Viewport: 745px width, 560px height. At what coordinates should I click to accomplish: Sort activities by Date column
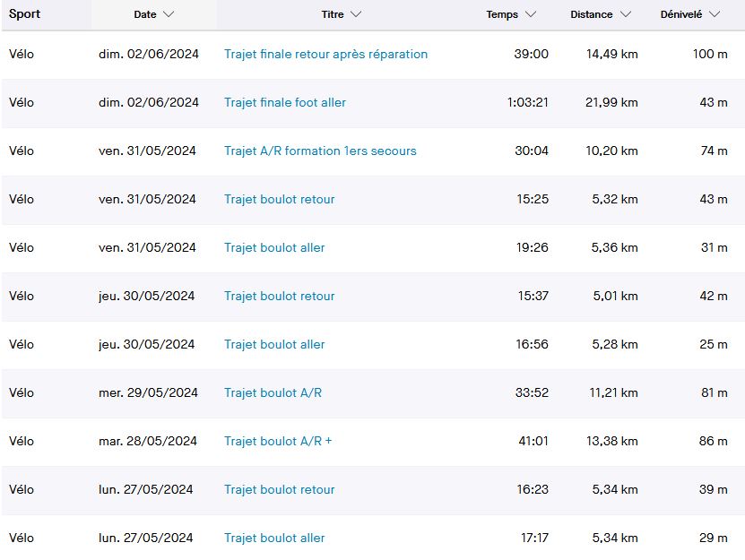[153, 14]
